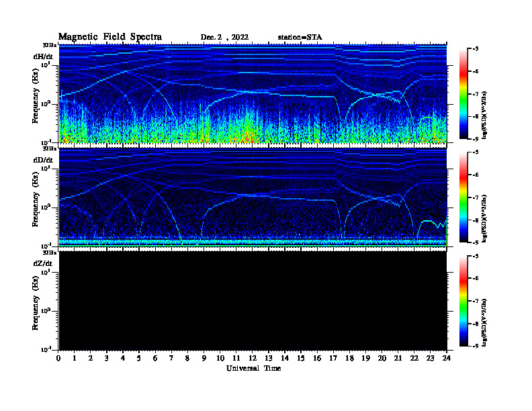The image size is (532, 411).
Task: Select the color bar beside the dZ/dt panel
Action: pos(463,301)
